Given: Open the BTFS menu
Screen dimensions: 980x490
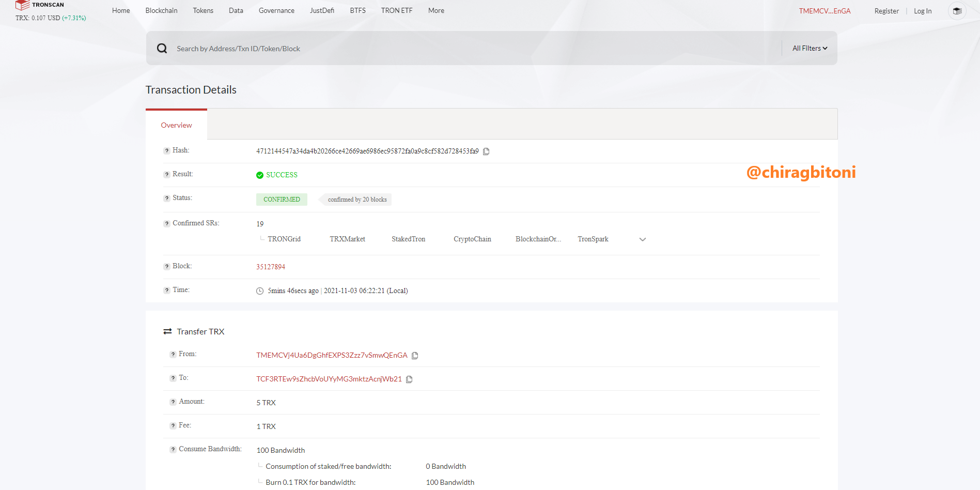Looking at the screenshot, I should pos(357,10).
